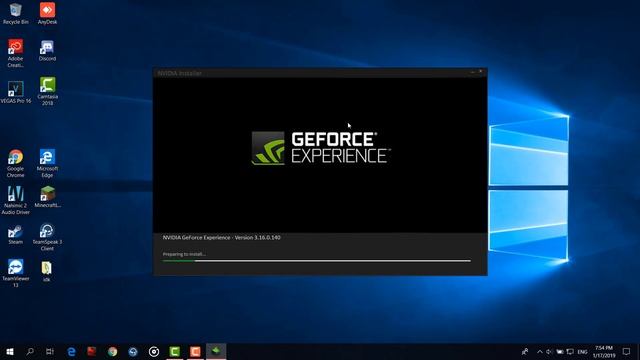Click the 'Preparing to install...' status text
The image size is (640, 360).
184,254
